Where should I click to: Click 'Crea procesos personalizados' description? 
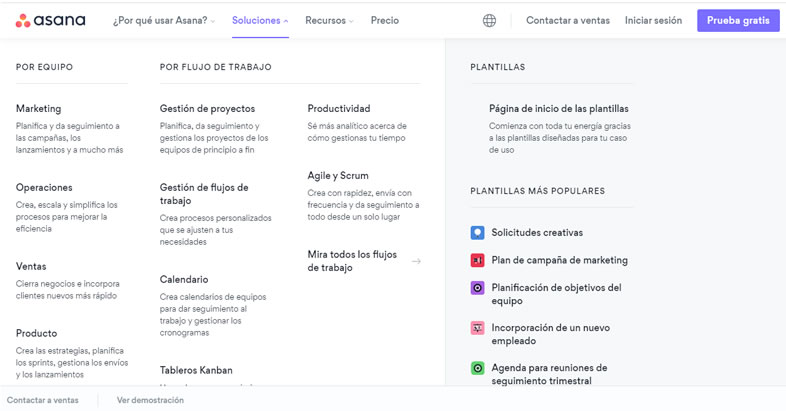[x=216, y=230]
